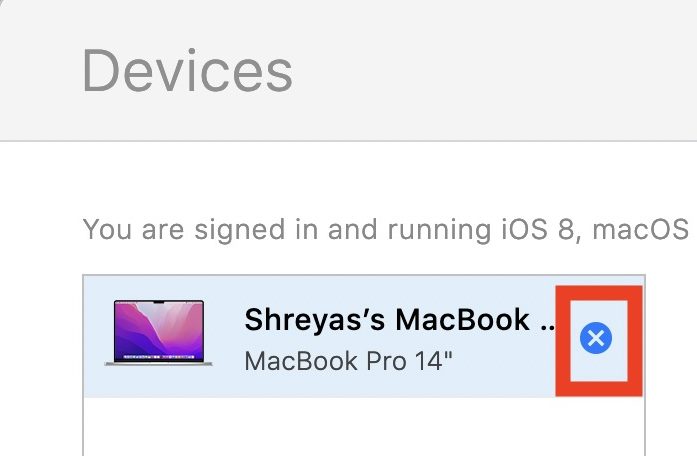
Task: Click the purple wallpaper on the MacBook icon
Action: coord(159,331)
